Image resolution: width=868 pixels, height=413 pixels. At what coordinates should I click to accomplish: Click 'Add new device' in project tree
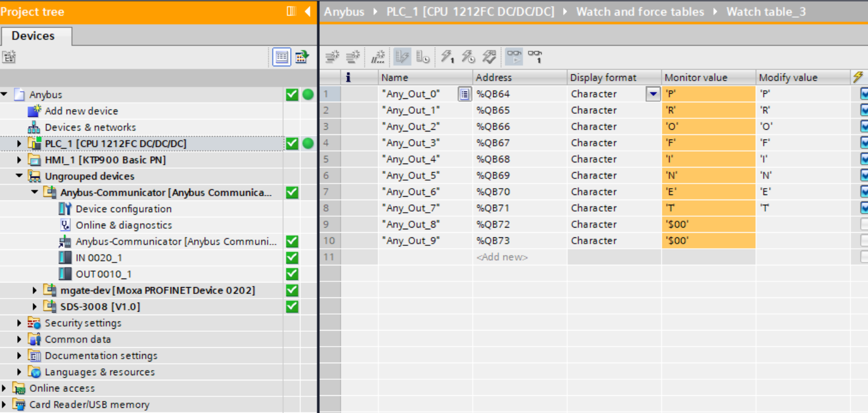(x=81, y=111)
